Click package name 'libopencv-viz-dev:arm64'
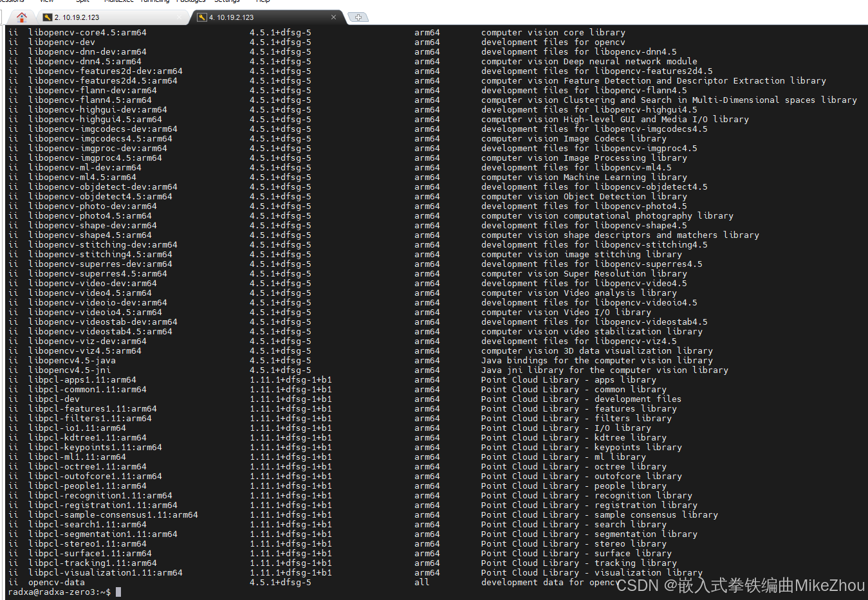868x600 pixels. (88, 341)
